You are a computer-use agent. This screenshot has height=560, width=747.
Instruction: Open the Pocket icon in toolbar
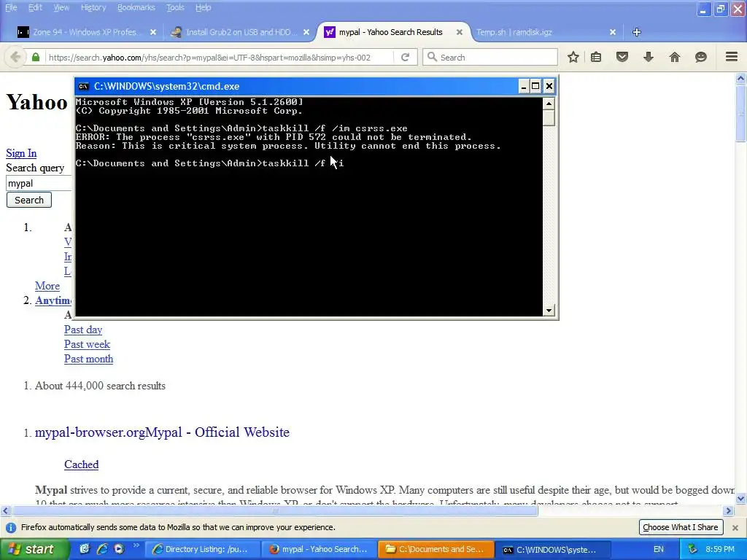(622, 57)
